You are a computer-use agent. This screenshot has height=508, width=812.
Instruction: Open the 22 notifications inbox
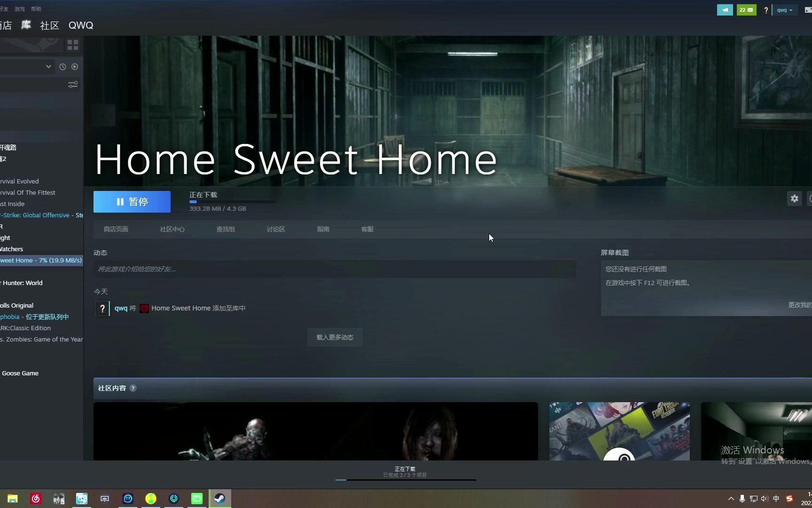746,10
